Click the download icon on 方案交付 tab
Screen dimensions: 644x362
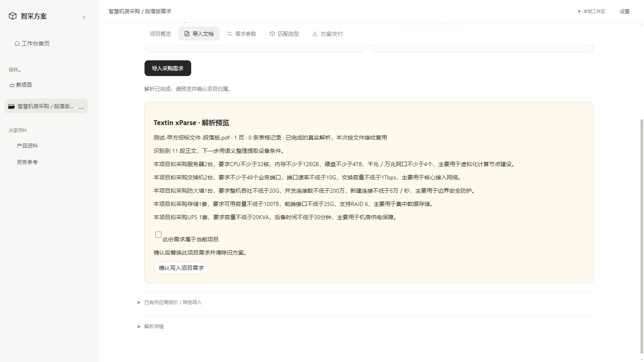tap(315, 34)
